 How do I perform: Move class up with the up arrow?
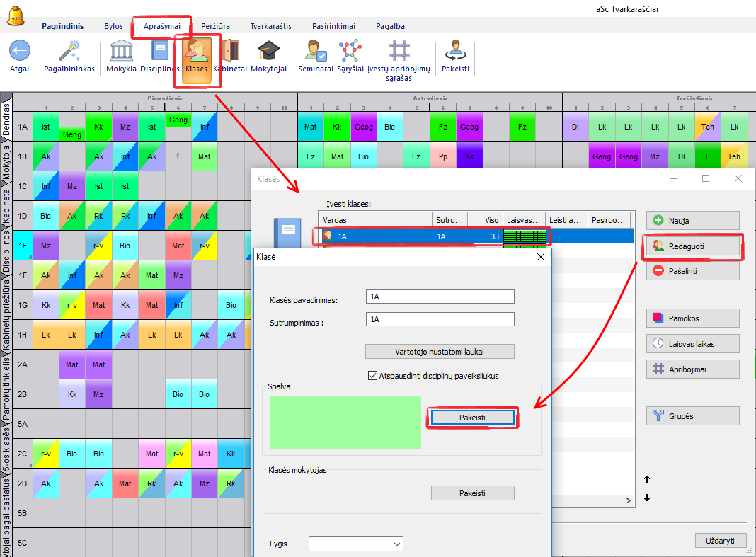point(647,479)
